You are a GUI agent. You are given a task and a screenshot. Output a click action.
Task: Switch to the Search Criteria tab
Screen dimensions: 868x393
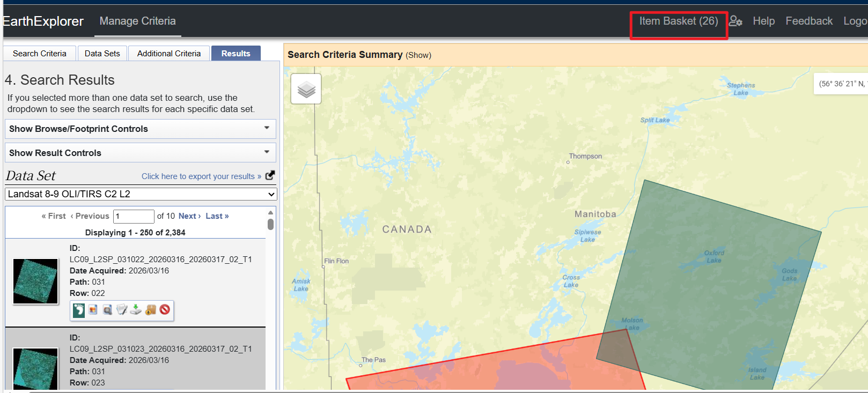pos(40,54)
